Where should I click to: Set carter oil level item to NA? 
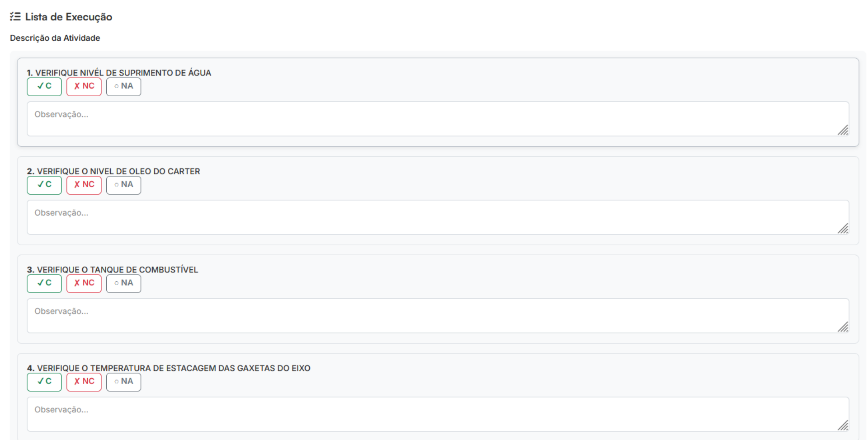tap(123, 185)
